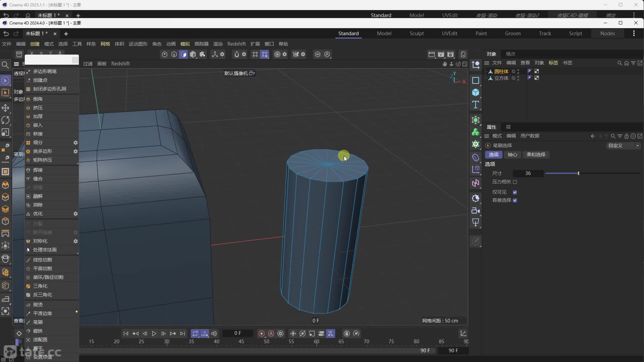
Task: Toggle visibility dots of 圆柱体
Action: (518, 71)
